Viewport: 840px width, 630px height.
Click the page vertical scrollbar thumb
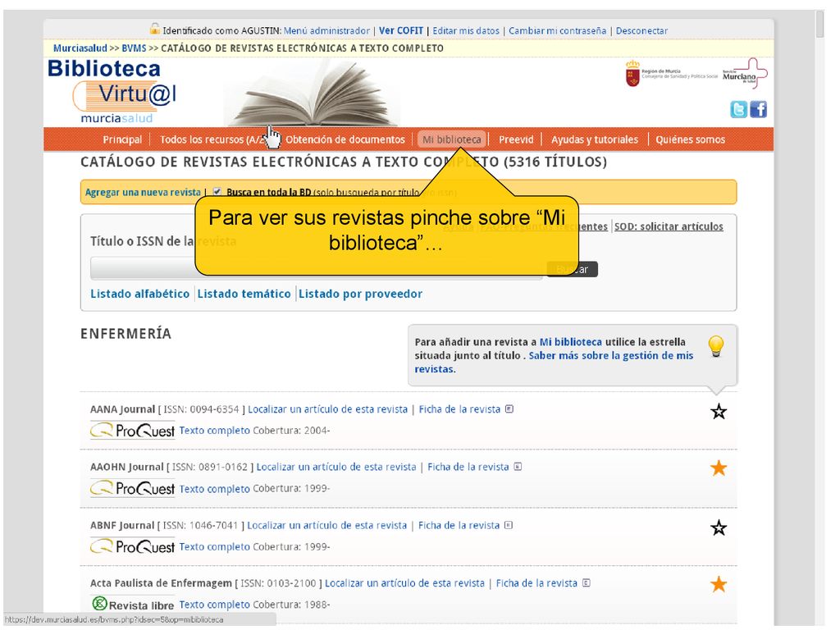coord(819,24)
